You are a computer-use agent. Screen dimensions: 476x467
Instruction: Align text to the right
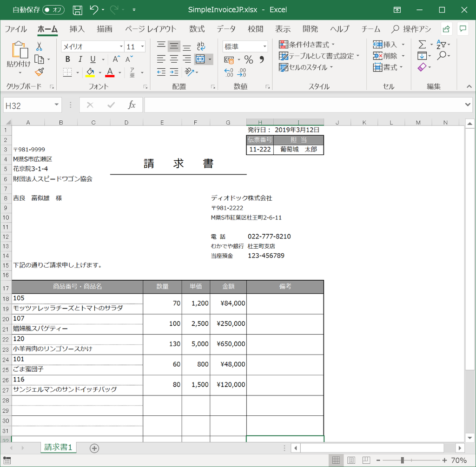coord(187,59)
